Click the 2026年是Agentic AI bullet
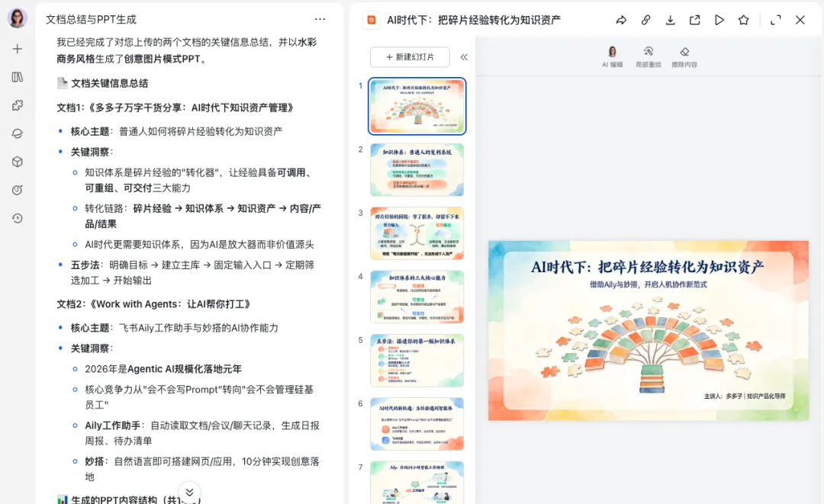This screenshot has width=824, height=504. click(x=163, y=369)
